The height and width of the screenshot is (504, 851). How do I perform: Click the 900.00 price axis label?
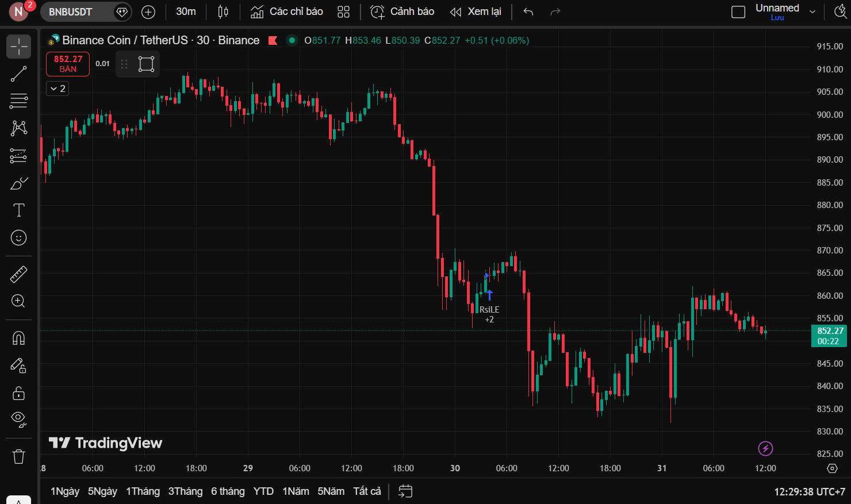coord(830,114)
